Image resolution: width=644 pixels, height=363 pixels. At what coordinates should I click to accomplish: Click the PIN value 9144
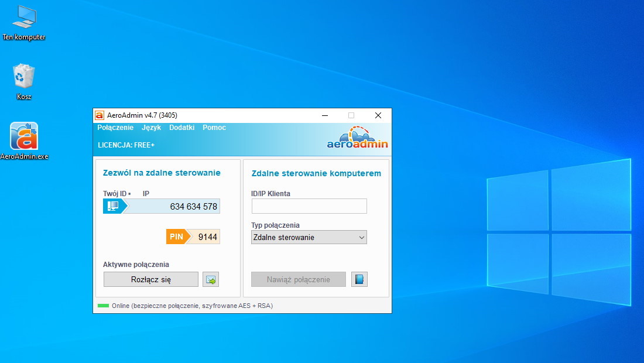(207, 237)
